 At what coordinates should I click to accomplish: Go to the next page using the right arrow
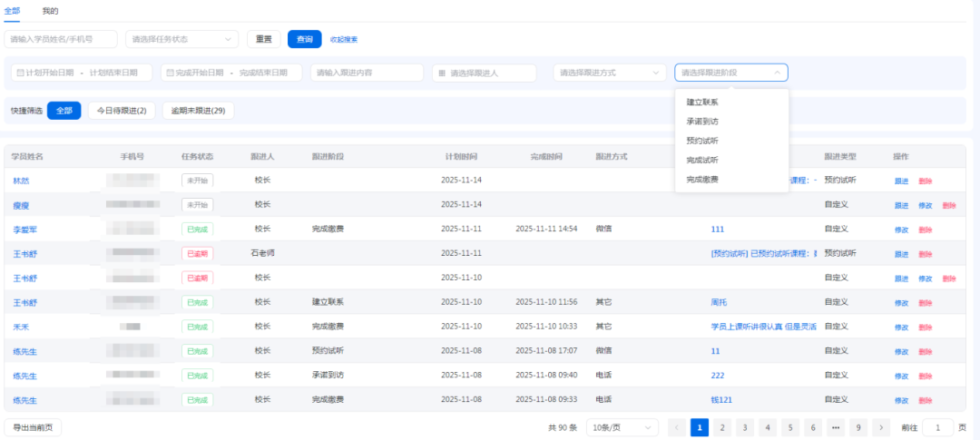(x=880, y=427)
